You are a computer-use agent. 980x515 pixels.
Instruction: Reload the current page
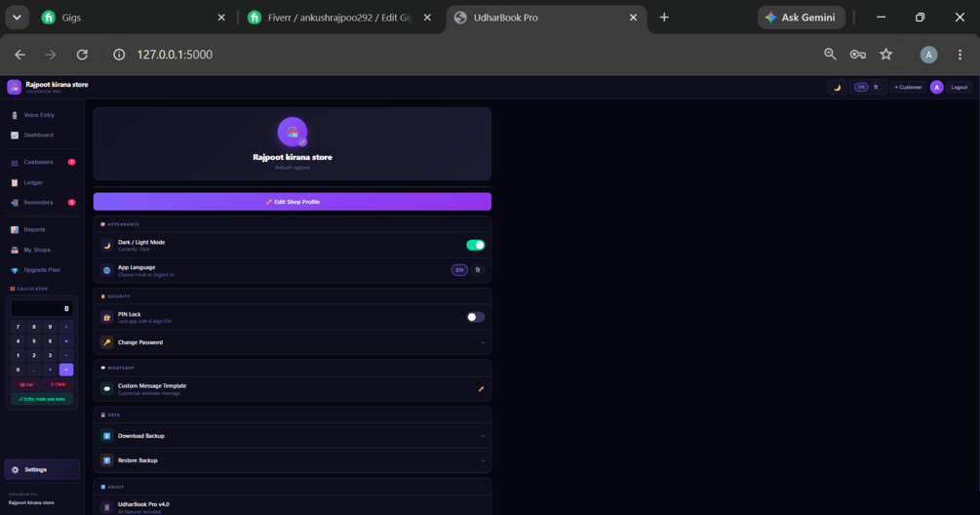point(82,55)
